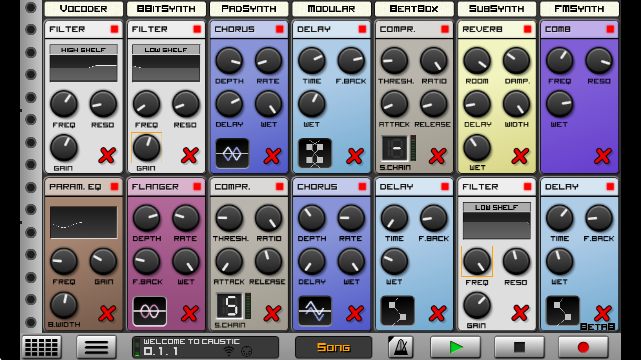This screenshot has width=641, height=360.
Task: Change bottom Modular Chorus waveform icon
Action: click(315, 311)
